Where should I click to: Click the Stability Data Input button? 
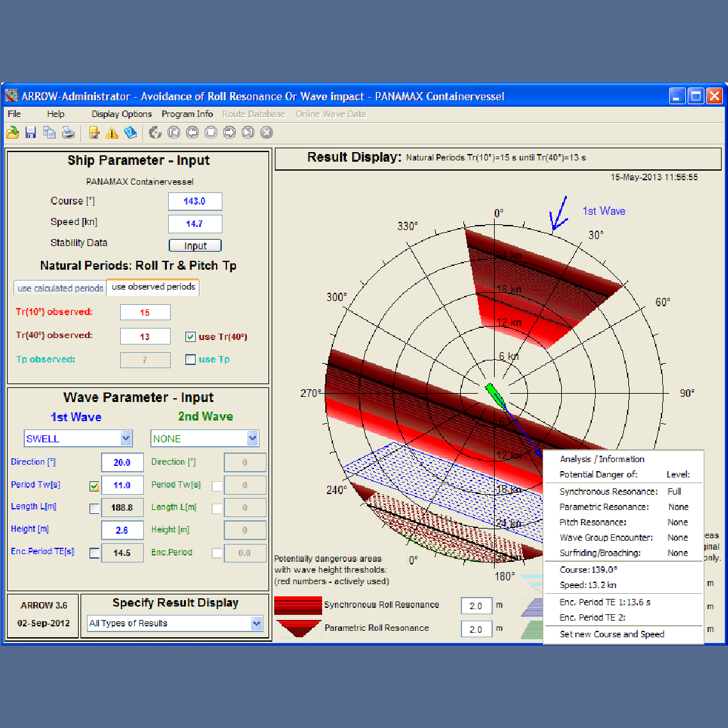(195, 245)
